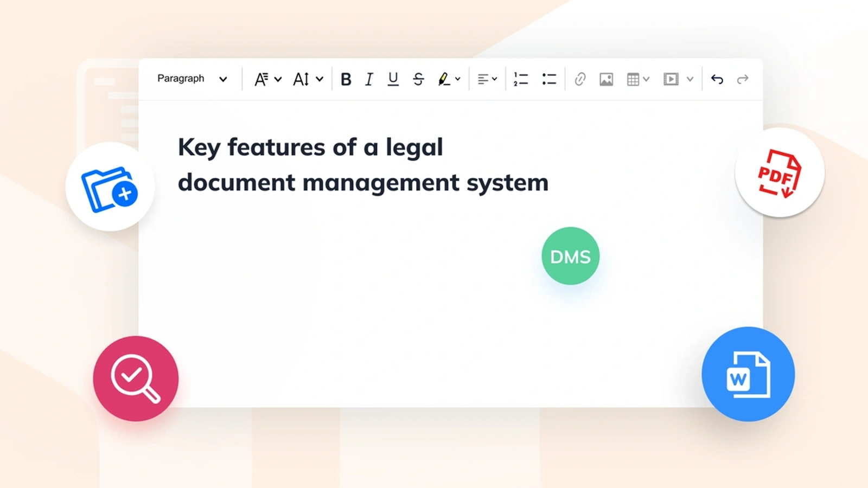This screenshot has width=868, height=488.
Task: Apply Strikethrough to text
Action: [x=418, y=79]
